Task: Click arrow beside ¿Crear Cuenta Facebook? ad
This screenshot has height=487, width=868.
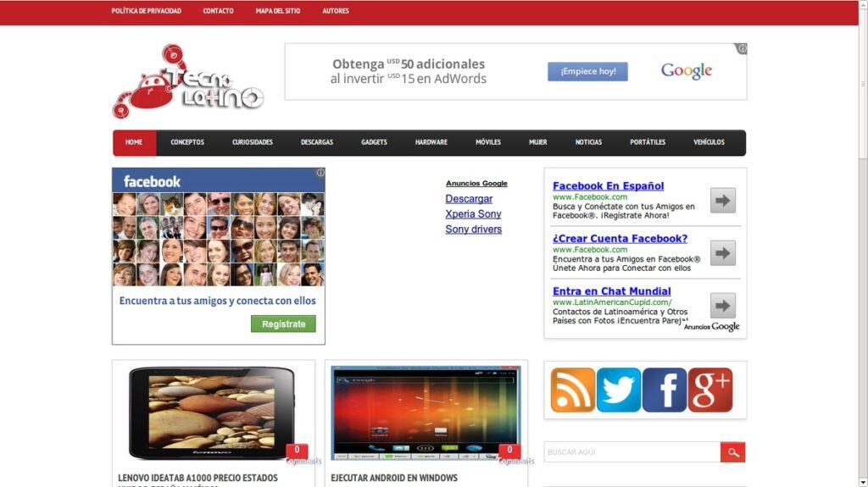Action: tap(722, 253)
